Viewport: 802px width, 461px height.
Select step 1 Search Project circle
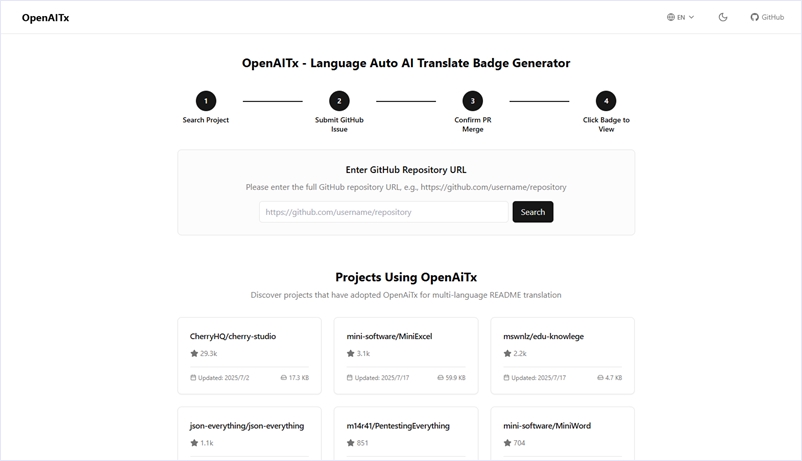(x=206, y=101)
